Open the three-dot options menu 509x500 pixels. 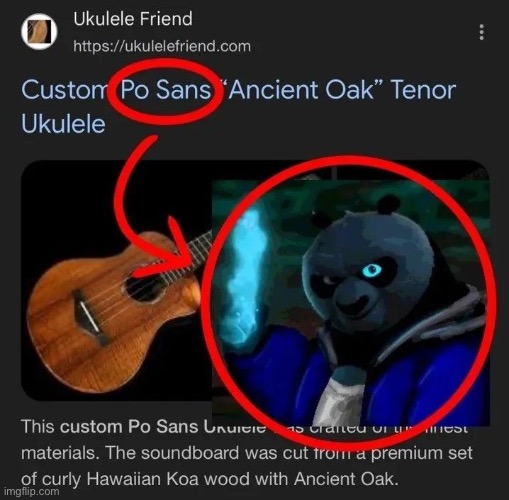[481, 32]
